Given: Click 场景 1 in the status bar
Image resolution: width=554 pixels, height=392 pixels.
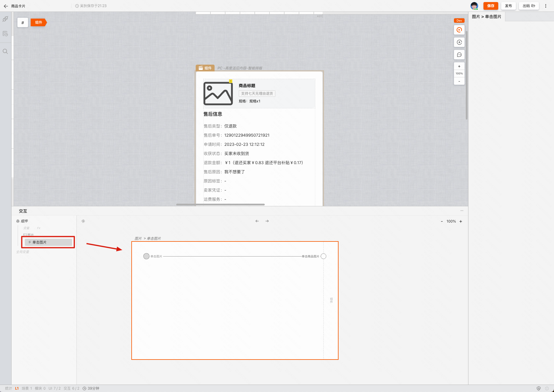Looking at the screenshot, I should click(27, 388).
